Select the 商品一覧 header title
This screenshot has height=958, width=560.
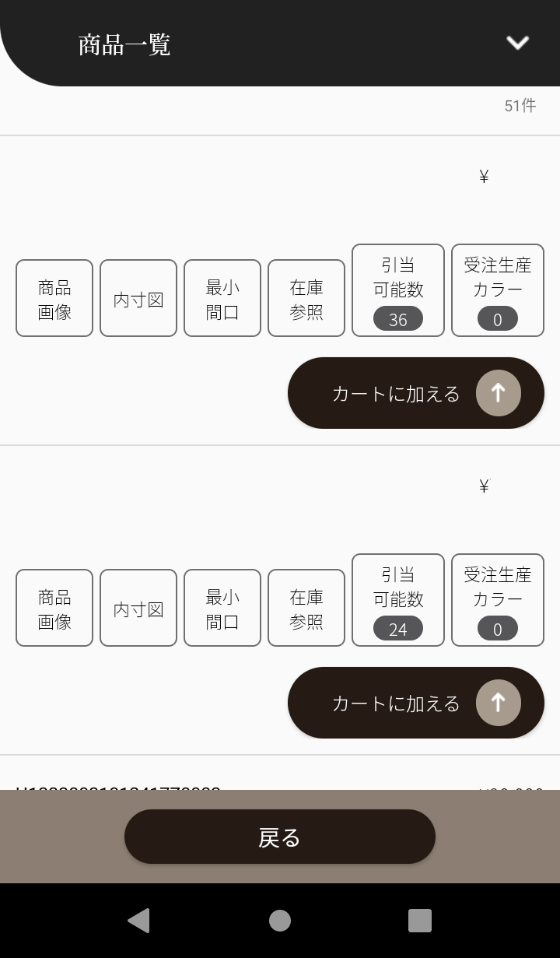coord(124,44)
